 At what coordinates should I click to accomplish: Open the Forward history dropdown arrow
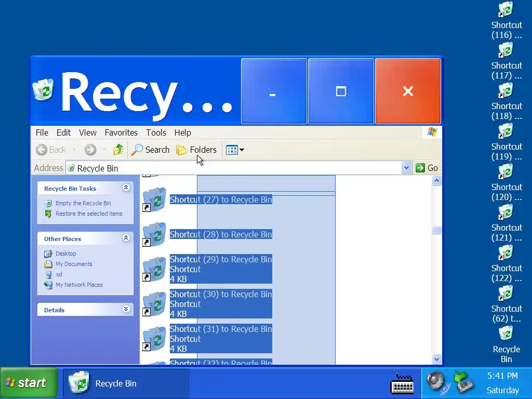click(x=104, y=150)
